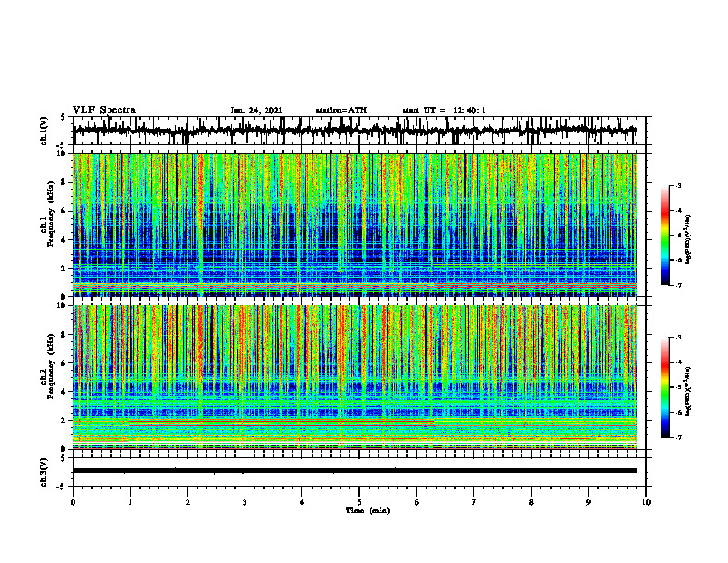This screenshot has width=728, height=563.
Task: Click the time axis tick label '9'
Action: tap(588, 502)
